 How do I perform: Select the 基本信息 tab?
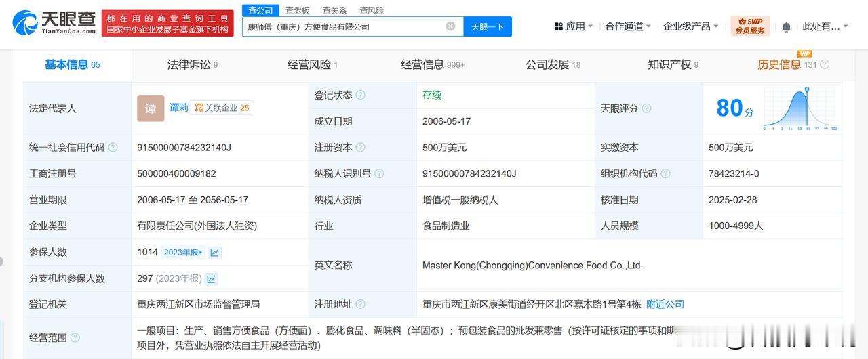tap(73, 65)
